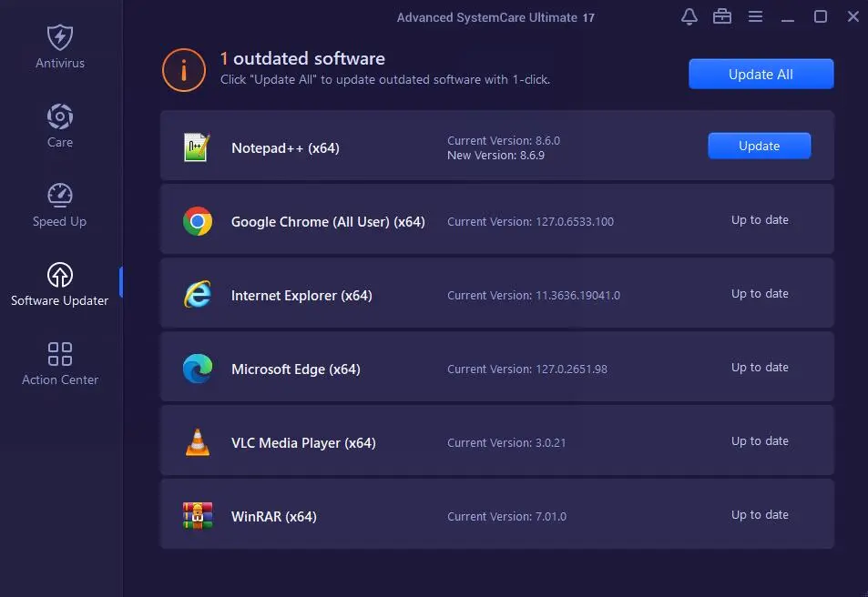
Task: Open the Antivirus section shield icon
Action: click(x=59, y=38)
